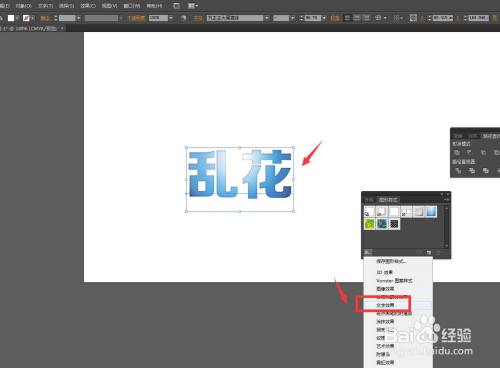This screenshot has width=500, height=368.
Task: Click the orange 描边 stroke label
Action: coord(45,18)
